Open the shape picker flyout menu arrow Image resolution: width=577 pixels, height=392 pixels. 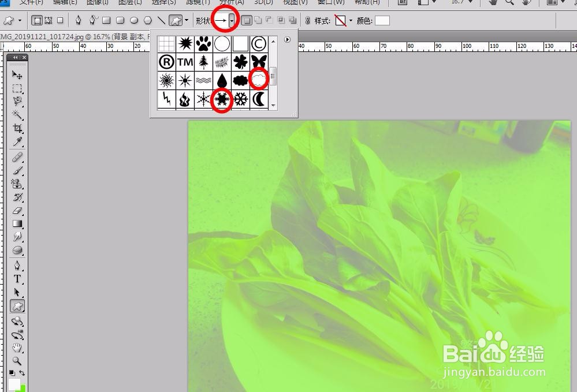click(x=288, y=40)
